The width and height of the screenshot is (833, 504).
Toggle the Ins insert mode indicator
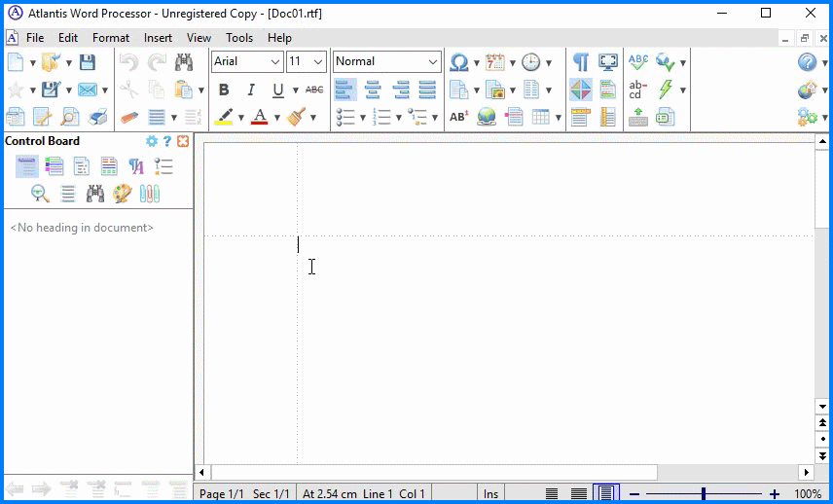coord(490,494)
